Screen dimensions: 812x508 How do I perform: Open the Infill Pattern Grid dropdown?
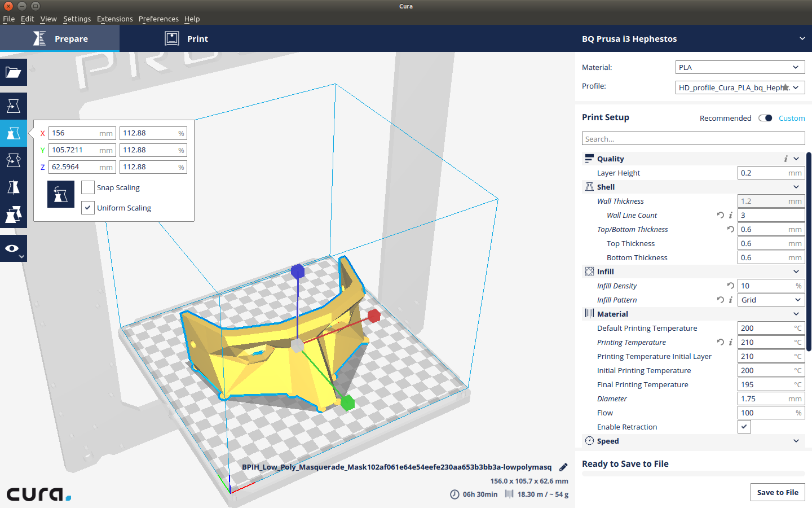(x=771, y=300)
